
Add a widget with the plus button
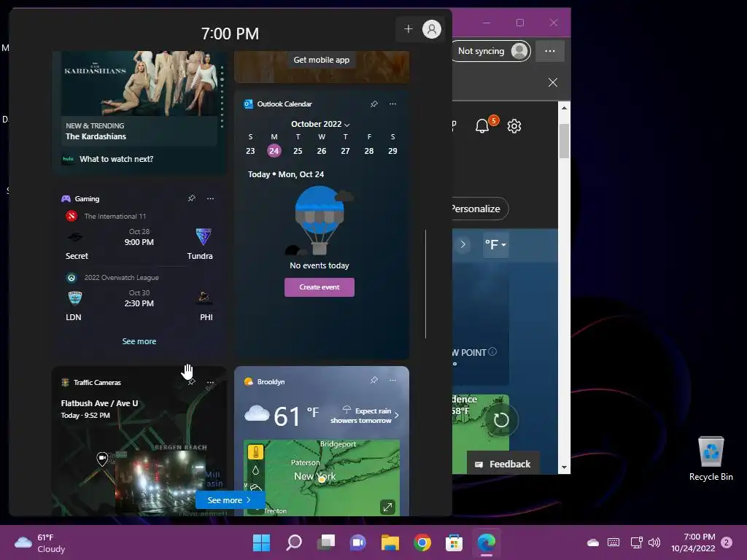409,29
